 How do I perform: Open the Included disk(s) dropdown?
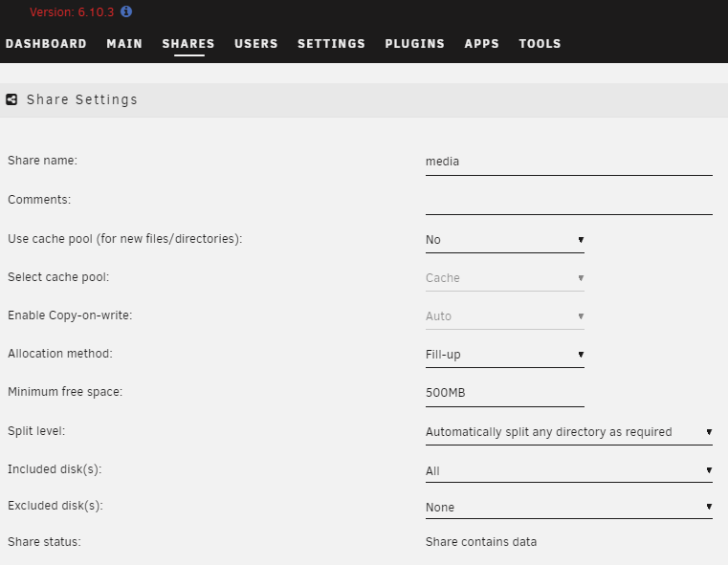(x=569, y=470)
